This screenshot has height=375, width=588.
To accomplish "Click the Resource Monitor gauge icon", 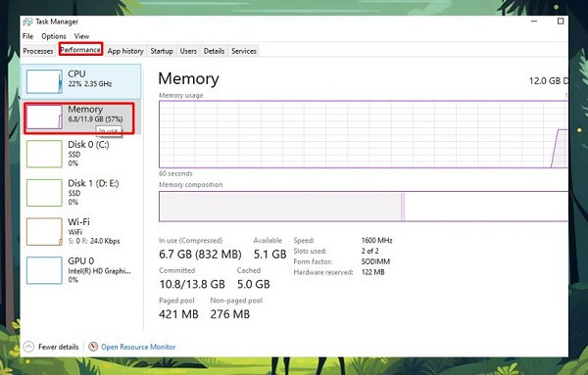I will [x=93, y=347].
